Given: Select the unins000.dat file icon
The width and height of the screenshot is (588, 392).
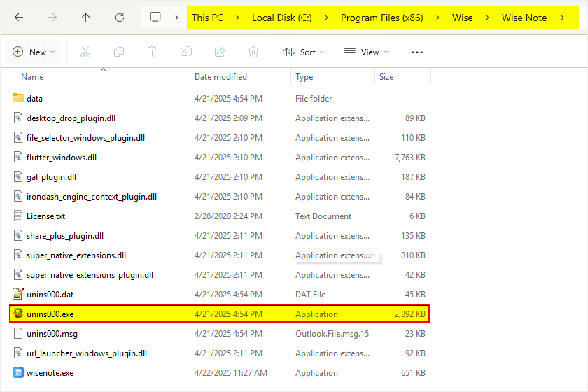Looking at the screenshot, I should [x=18, y=294].
